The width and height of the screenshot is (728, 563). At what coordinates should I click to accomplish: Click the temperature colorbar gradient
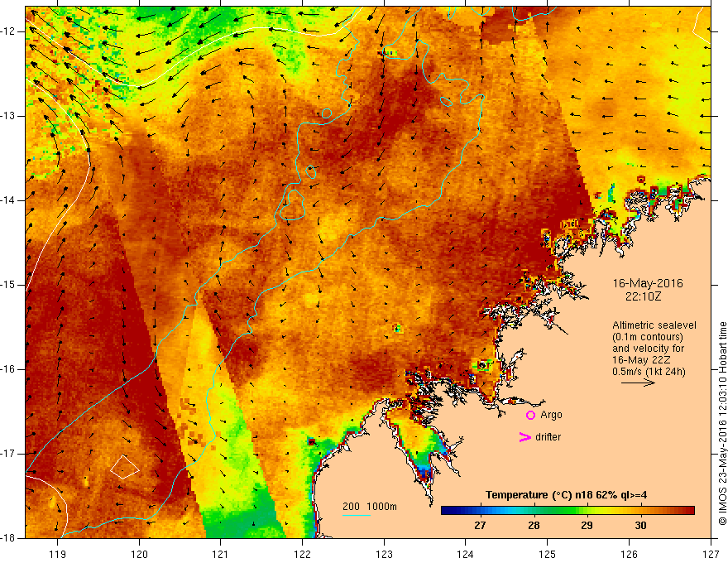pos(568,511)
